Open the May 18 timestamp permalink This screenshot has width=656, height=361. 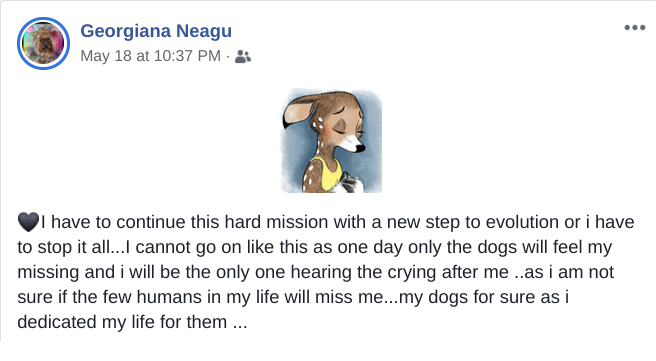tap(151, 56)
